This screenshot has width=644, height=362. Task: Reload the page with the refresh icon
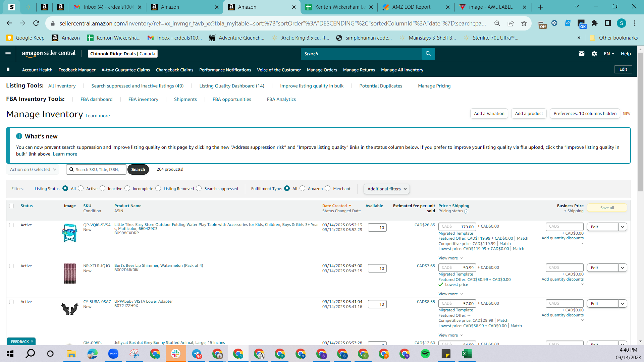click(36, 23)
